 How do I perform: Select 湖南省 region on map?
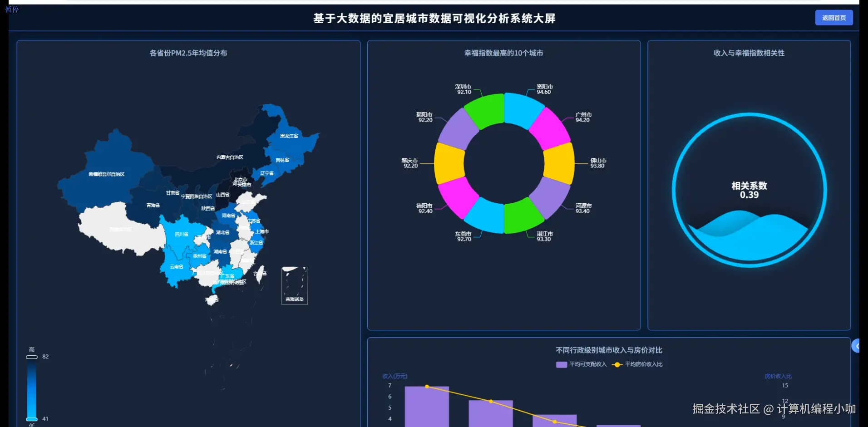pos(220,252)
